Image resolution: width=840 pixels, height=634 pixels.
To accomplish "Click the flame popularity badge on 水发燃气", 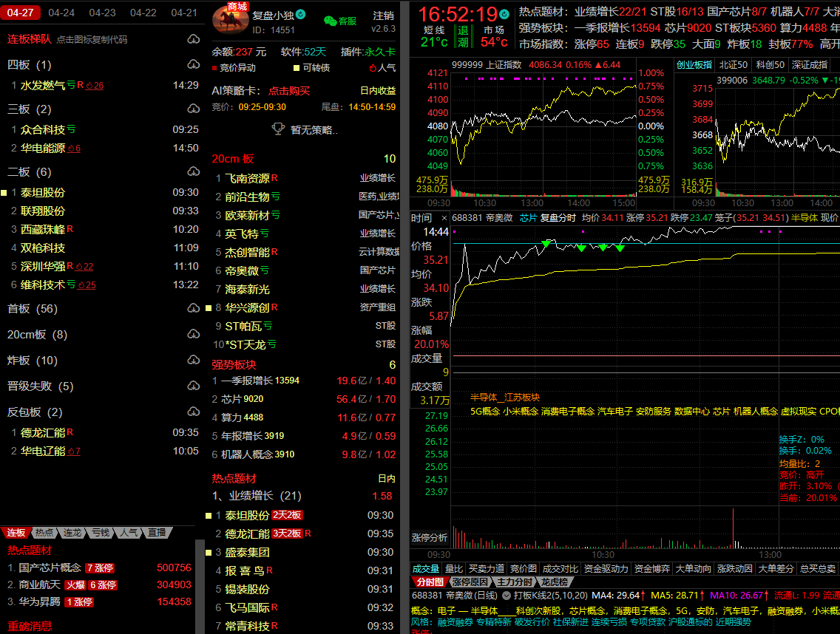I will pyautogui.click(x=94, y=86).
